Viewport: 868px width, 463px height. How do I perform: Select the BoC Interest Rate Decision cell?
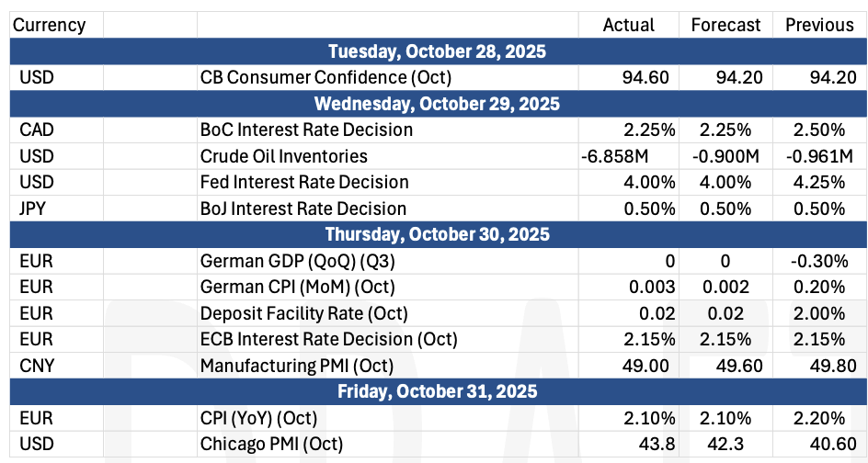click(306, 130)
